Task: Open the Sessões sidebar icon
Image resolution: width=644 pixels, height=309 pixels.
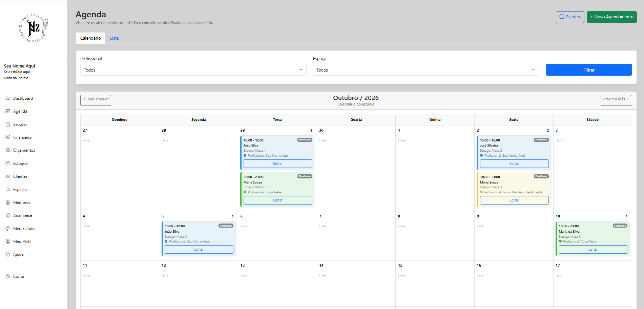Action: 8,124
